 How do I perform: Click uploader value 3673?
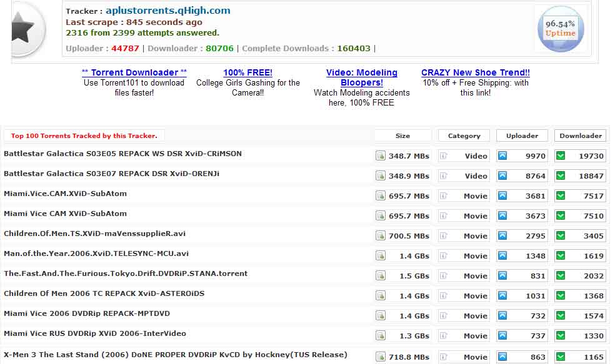point(536,216)
